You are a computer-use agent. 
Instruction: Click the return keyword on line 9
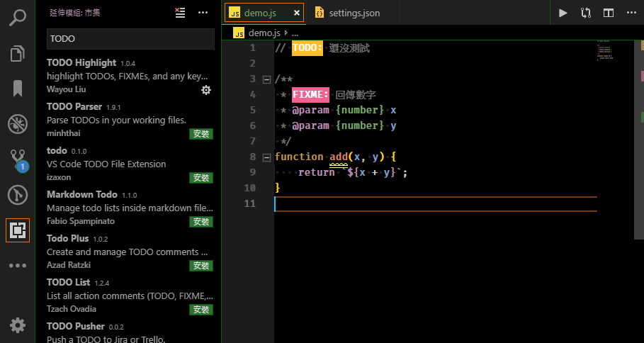pos(317,172)
